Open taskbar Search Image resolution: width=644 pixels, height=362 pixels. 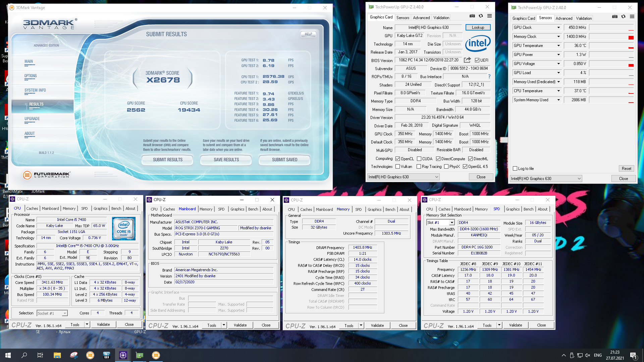24,355
